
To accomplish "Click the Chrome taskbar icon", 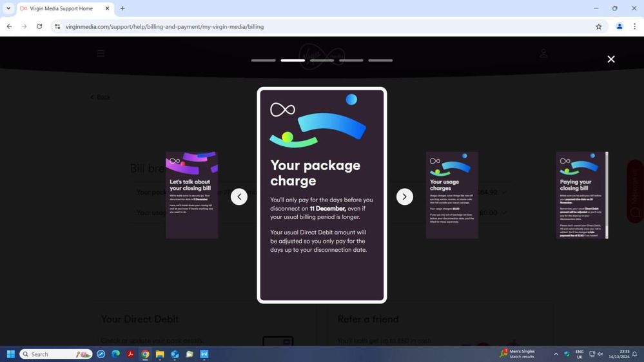I will click(145, 354).
